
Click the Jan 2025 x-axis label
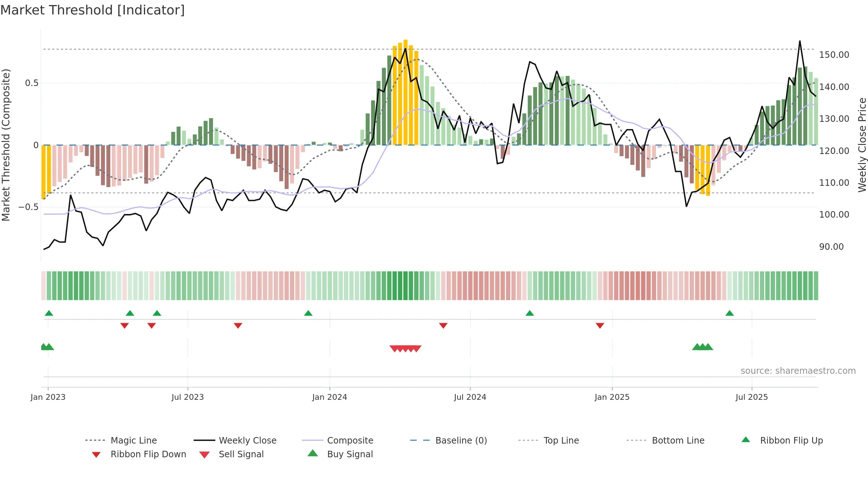(612, 397)
